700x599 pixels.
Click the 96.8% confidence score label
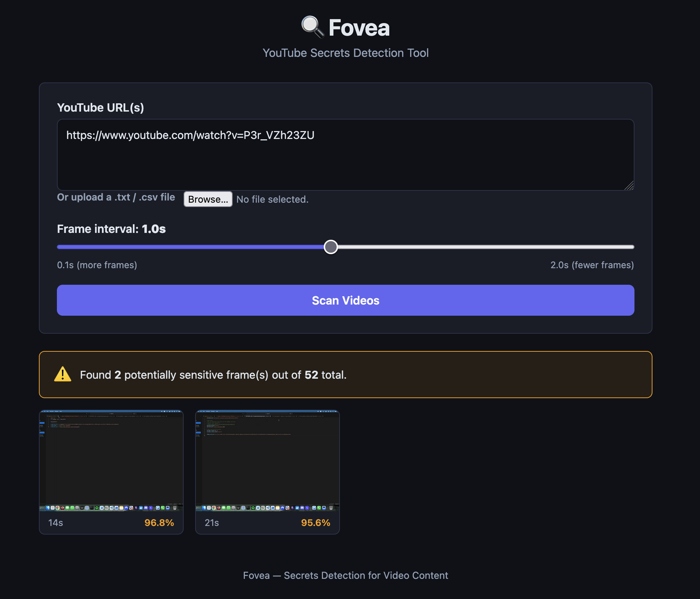click(159, 523)
